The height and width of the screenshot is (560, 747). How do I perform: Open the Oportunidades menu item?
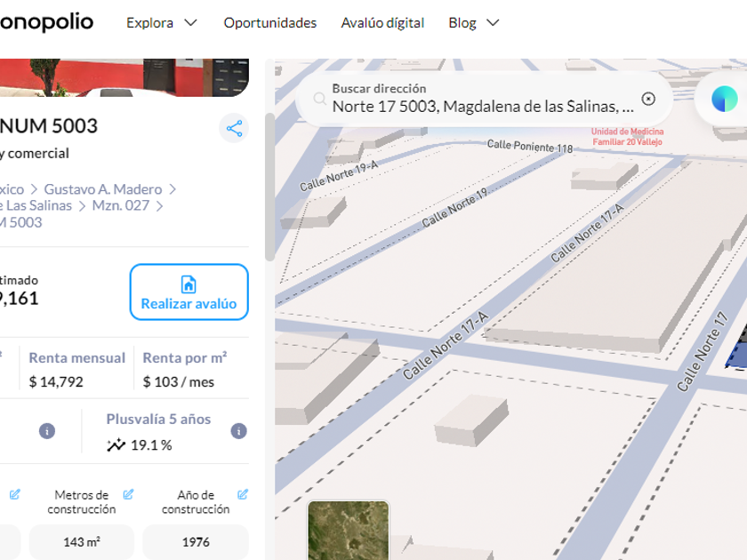[x=270, y=23]
